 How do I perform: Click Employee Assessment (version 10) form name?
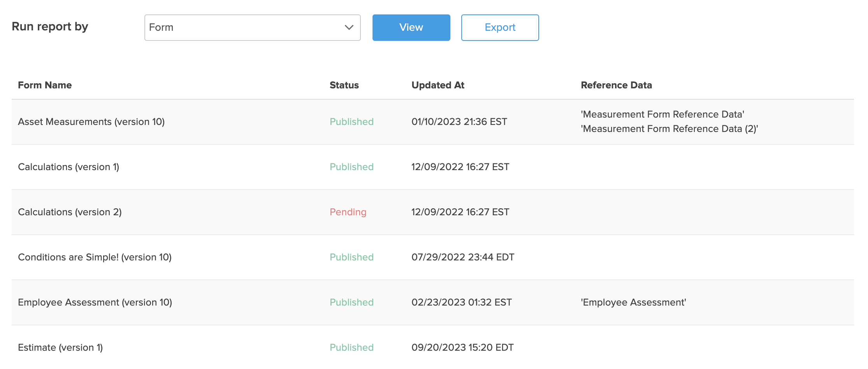[95, 302]
